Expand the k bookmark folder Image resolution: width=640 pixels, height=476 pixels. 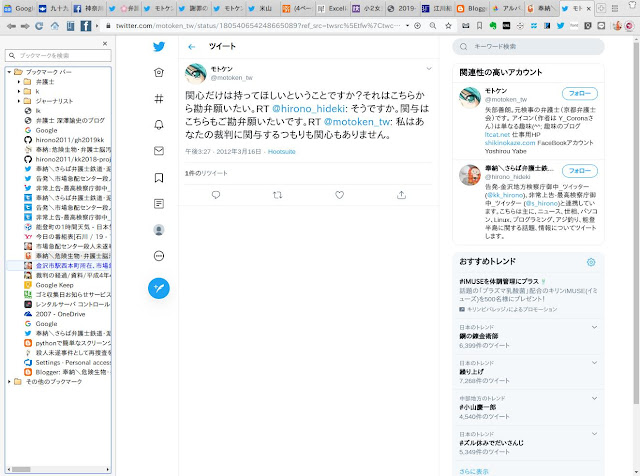19,91
